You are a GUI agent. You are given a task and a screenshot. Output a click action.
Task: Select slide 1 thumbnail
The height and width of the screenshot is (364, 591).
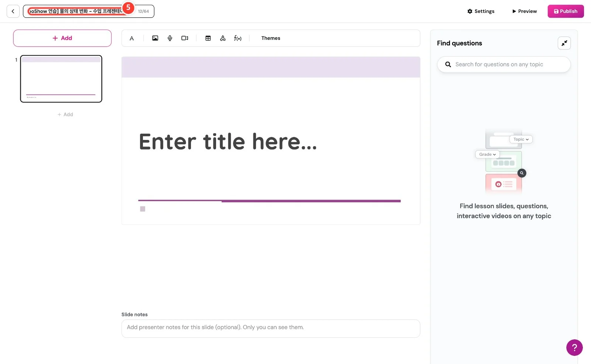tap(61, 79)
